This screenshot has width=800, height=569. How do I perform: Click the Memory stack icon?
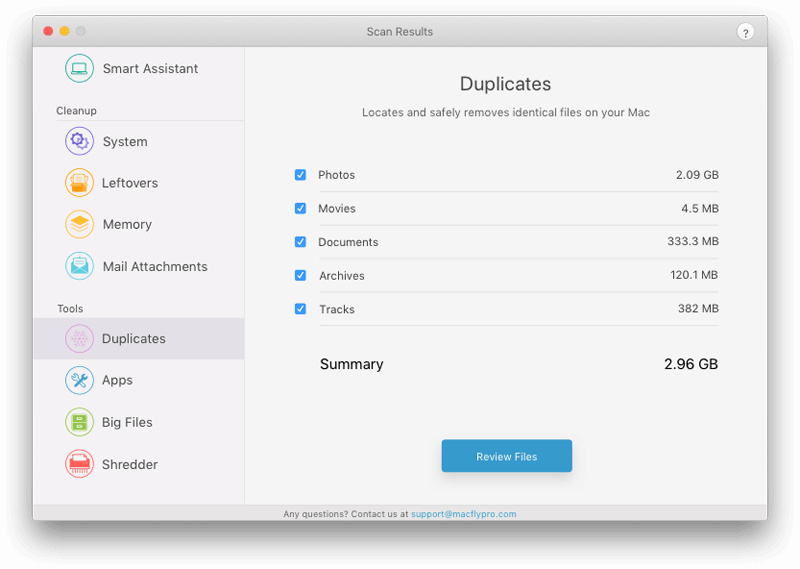pos(79,224)
